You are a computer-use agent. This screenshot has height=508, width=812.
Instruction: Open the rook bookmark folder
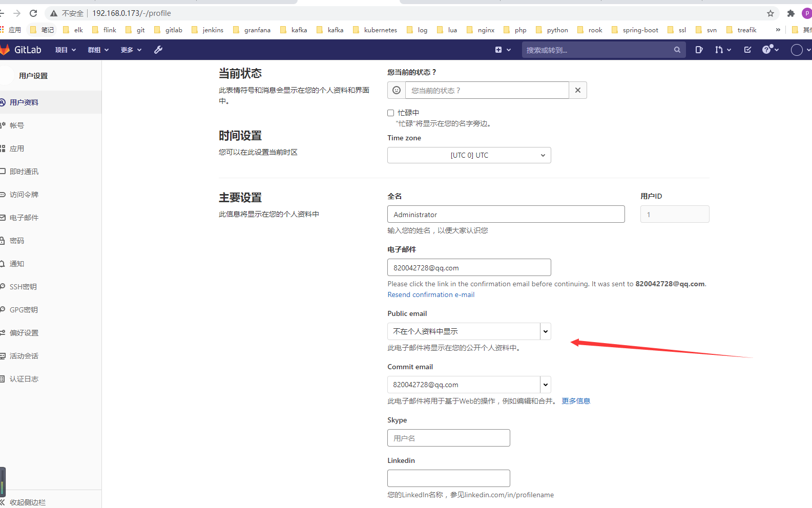tap(590, 30)
